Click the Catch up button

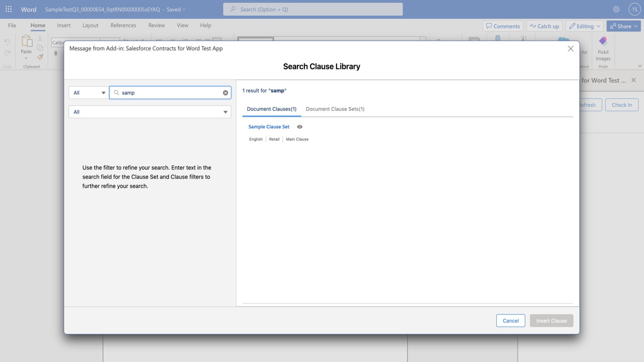(x=545, y=26)
